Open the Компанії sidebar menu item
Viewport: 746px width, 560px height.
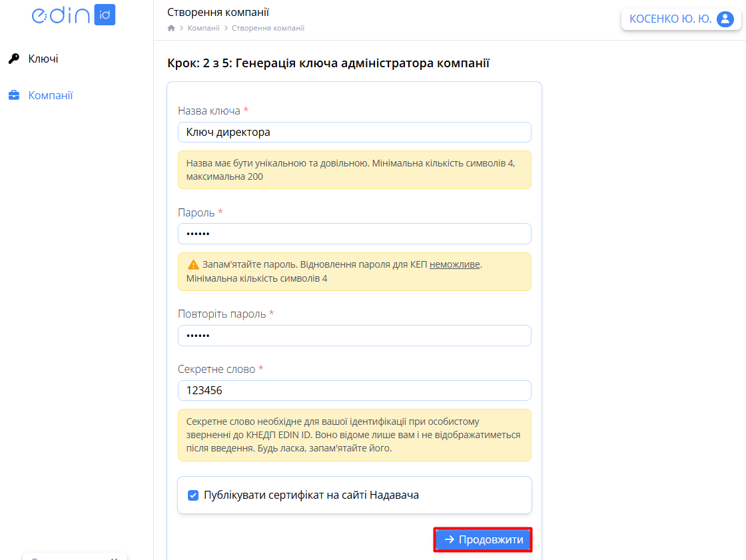point(51,96)
